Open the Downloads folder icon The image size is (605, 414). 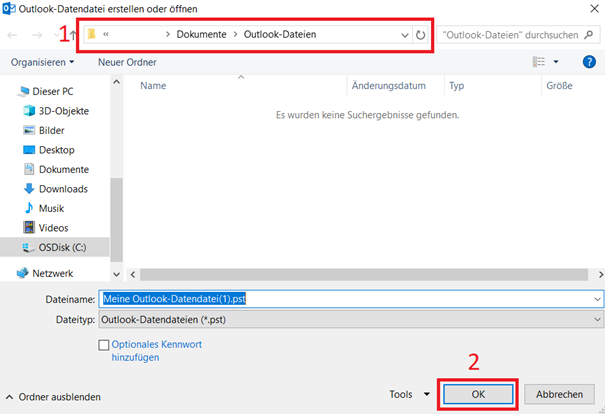click(28, 189)
